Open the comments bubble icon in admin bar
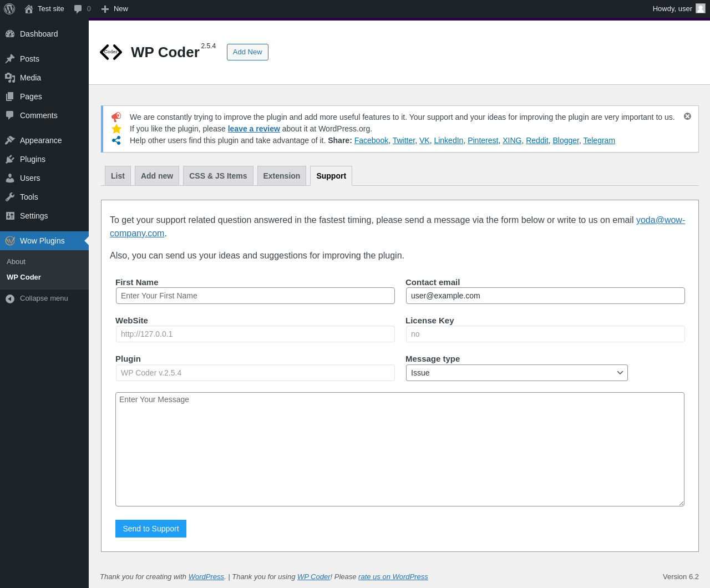The width and height of the screenshot is (710, 588). (78, 9)
